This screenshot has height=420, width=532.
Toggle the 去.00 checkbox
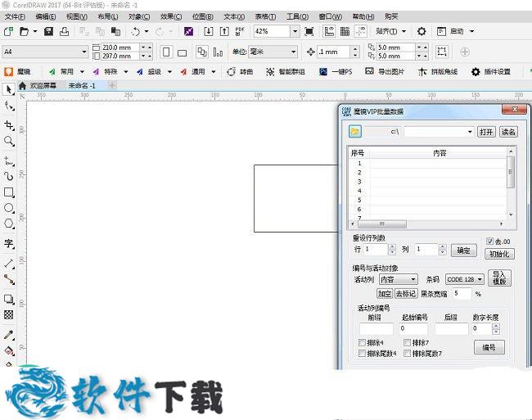(489, 242)
